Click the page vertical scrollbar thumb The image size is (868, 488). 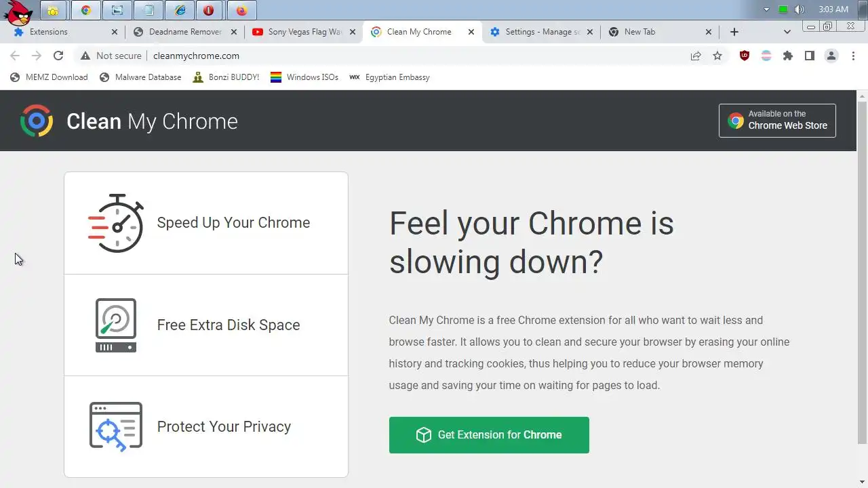pos(862,272)
